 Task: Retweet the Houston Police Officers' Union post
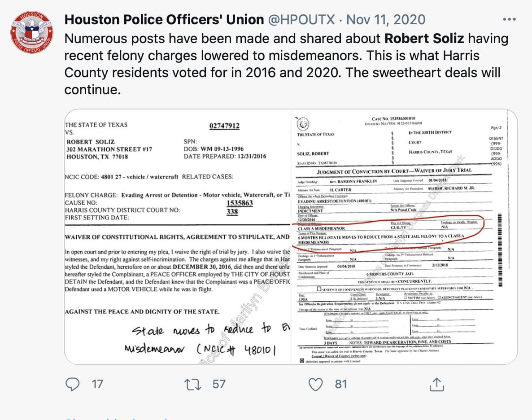coord(193,384)
